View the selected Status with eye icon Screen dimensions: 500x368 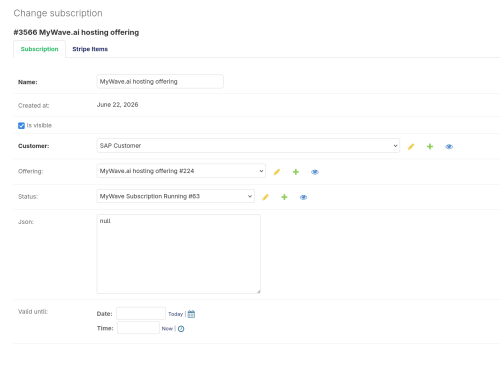[303, 197]
